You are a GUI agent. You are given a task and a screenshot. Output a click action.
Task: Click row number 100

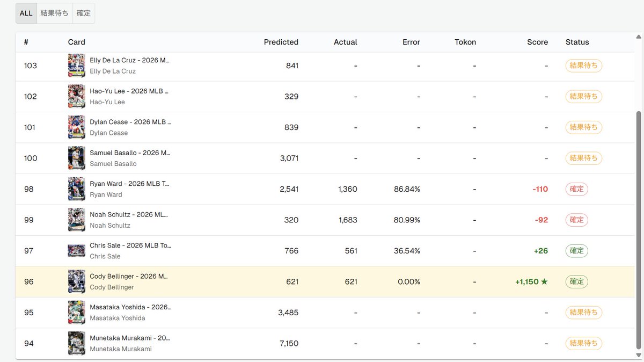click(31, 158)
